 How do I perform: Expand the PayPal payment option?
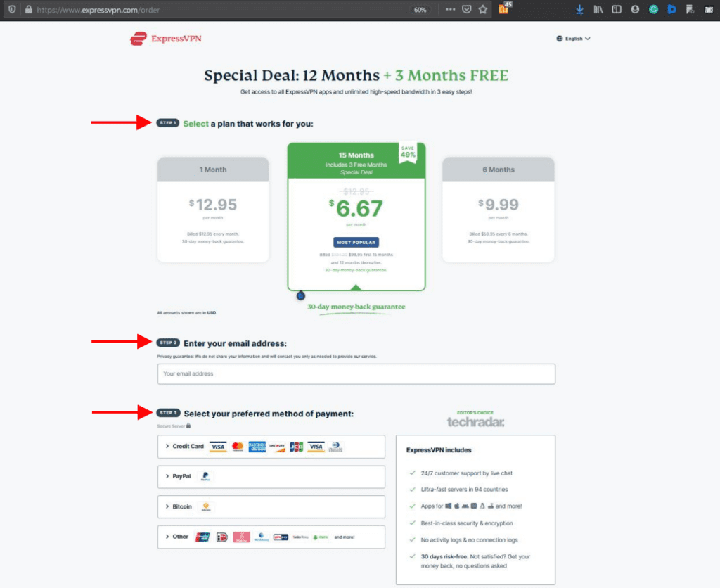[x=271, y=476]
